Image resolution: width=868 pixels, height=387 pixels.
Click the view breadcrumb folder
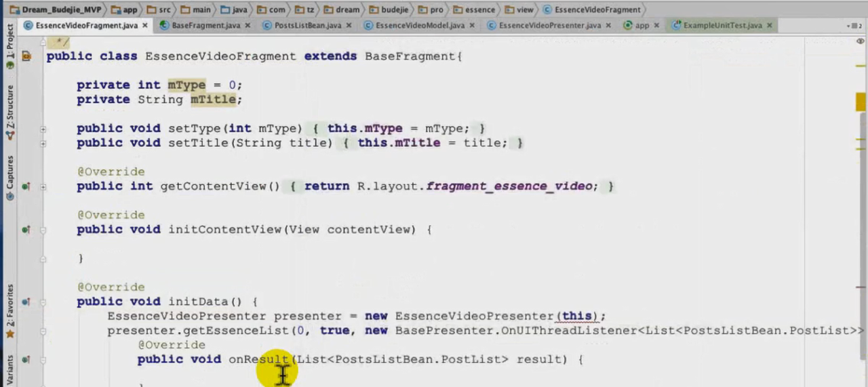519,9
